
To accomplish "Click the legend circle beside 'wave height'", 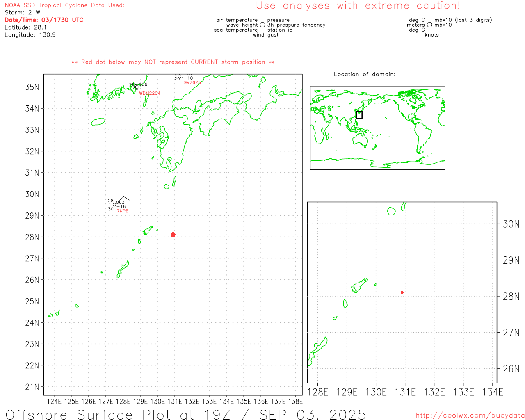I will (262, 25).
